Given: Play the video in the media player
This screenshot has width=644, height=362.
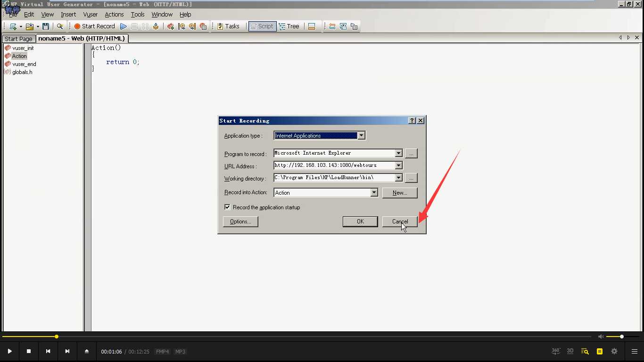Looking at the screenshot, I should coord(9,351).
